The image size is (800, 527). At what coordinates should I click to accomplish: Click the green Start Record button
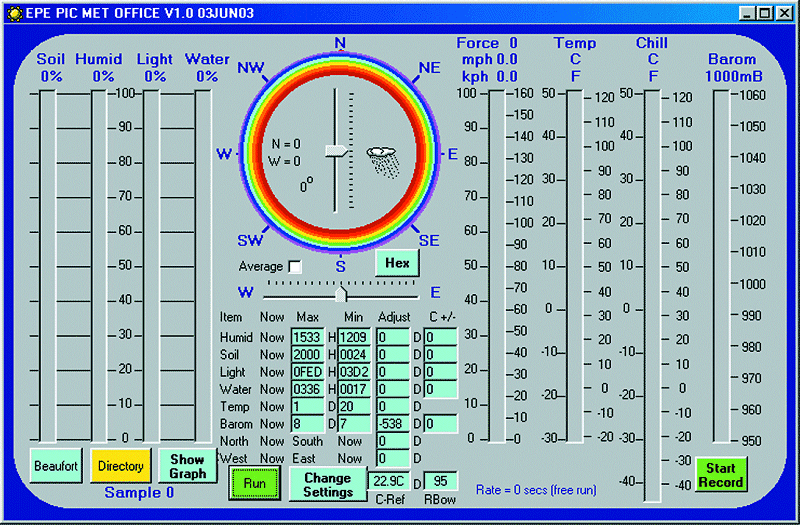pyautogui.click(x=721, y=475)
